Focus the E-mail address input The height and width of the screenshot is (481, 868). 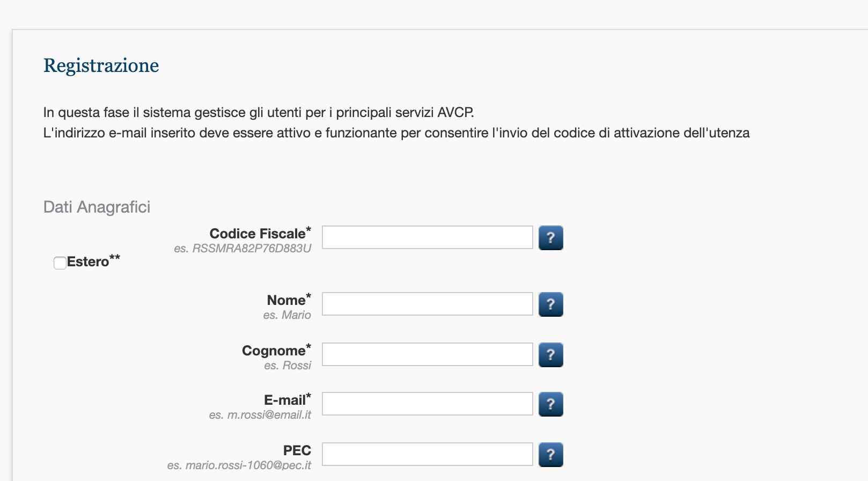tap(428, 404)
